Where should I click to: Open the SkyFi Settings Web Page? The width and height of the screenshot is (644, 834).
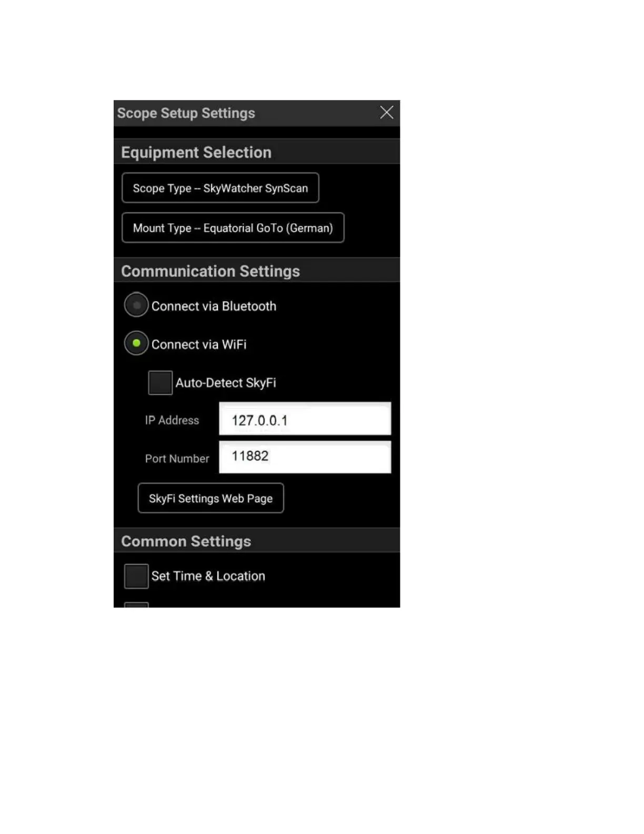coord(211,498)
